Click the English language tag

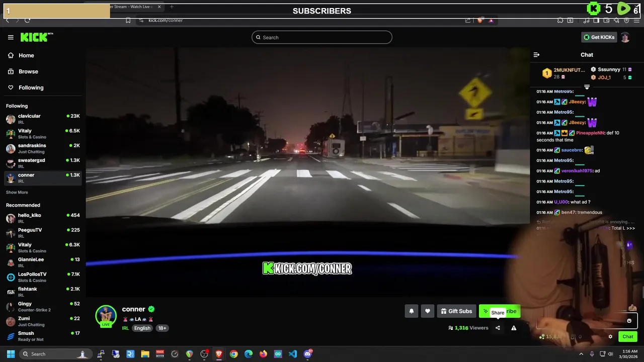142,328
